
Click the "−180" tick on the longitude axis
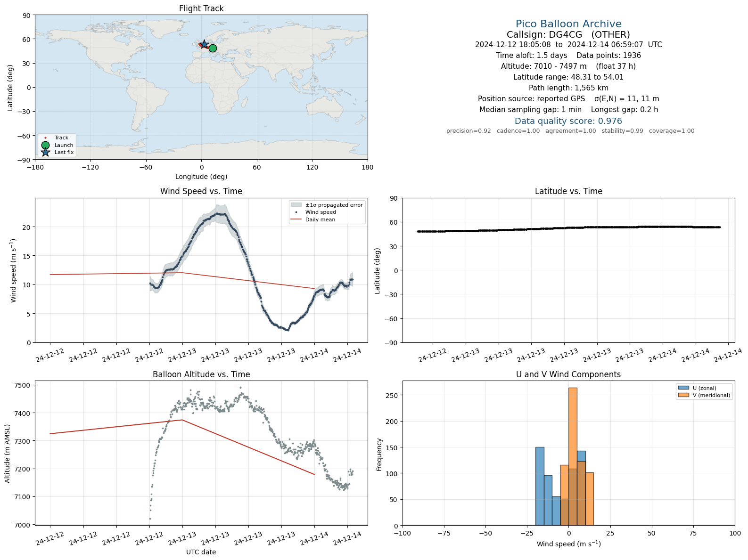[35, 167]
